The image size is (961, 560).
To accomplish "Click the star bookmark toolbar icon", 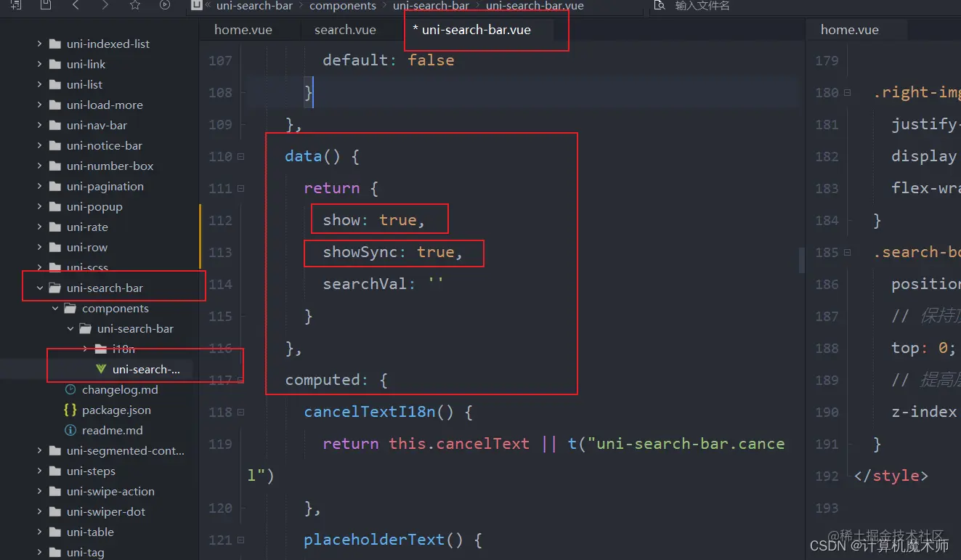I will pyautogui.click(x=135, y=5).
